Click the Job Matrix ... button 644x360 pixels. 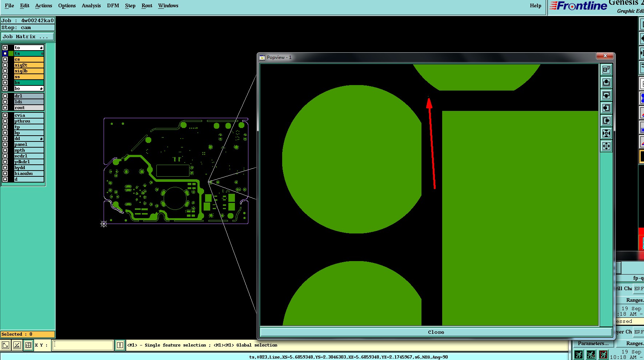pos(28,37)
